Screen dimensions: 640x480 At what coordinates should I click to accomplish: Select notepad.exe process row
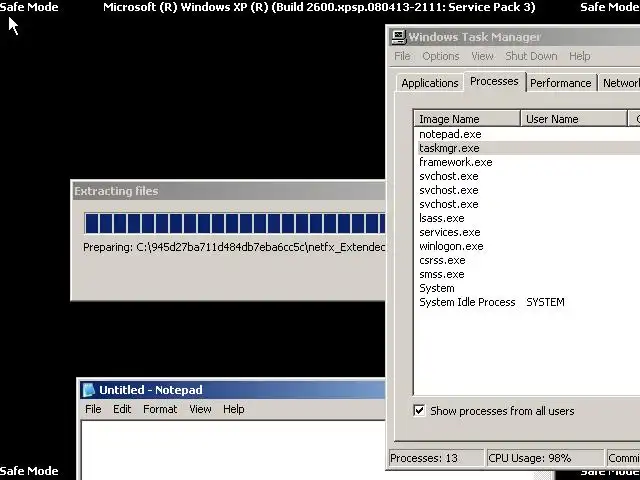[529, 134]
